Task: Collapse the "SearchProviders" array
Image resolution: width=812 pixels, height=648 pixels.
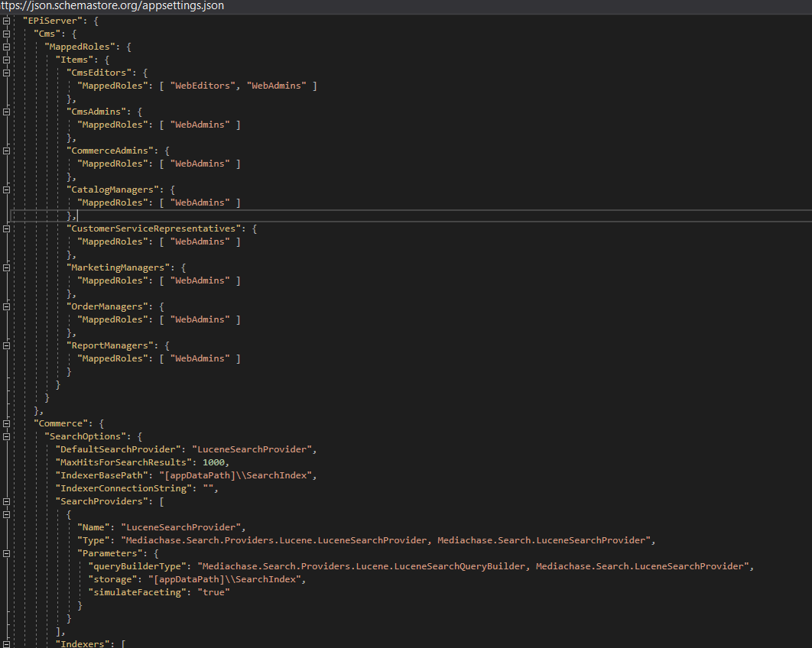Action: click(6, 501)
